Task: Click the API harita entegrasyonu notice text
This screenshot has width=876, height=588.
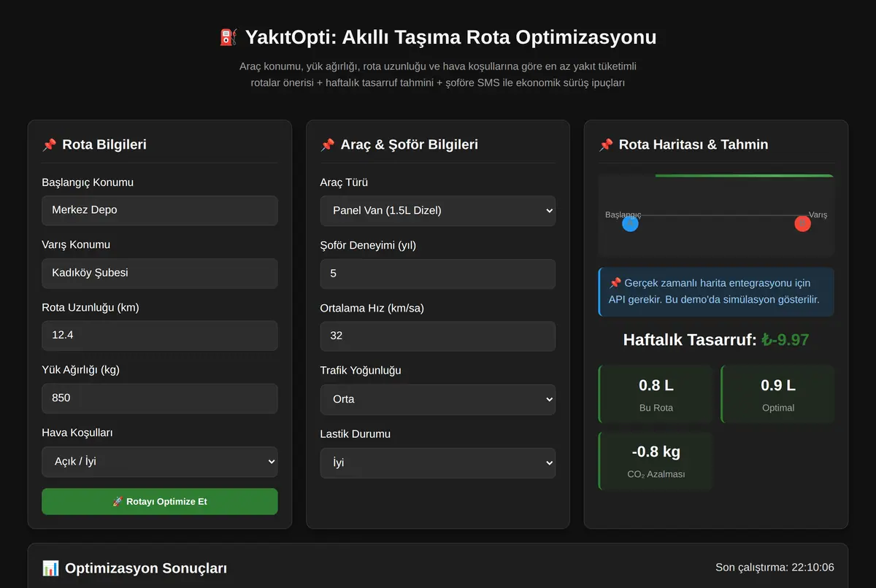Action: 715,291
